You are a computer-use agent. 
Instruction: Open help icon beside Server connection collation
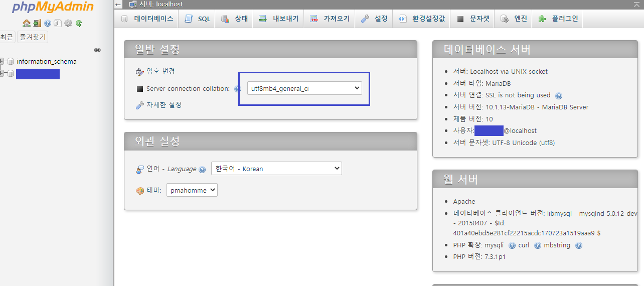239,89
